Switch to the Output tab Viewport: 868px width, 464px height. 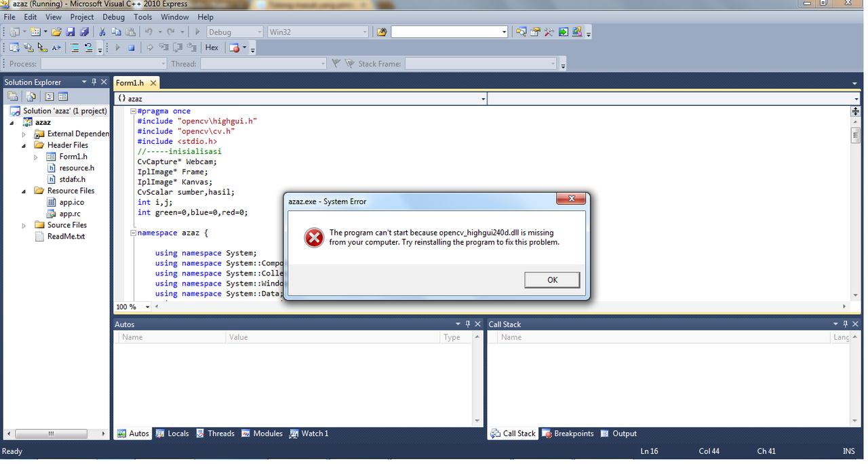click(618, 433)
